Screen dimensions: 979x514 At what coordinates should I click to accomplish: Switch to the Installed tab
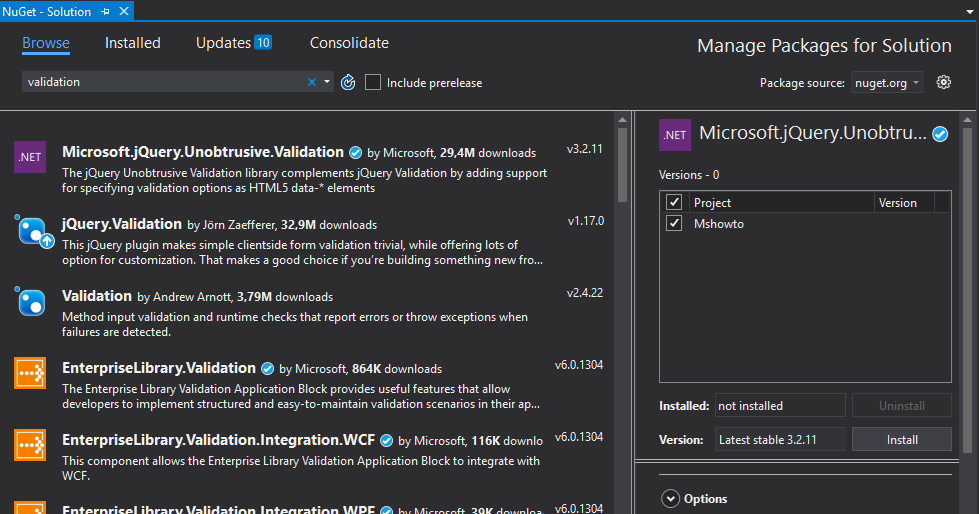click(x=132, y=43)
